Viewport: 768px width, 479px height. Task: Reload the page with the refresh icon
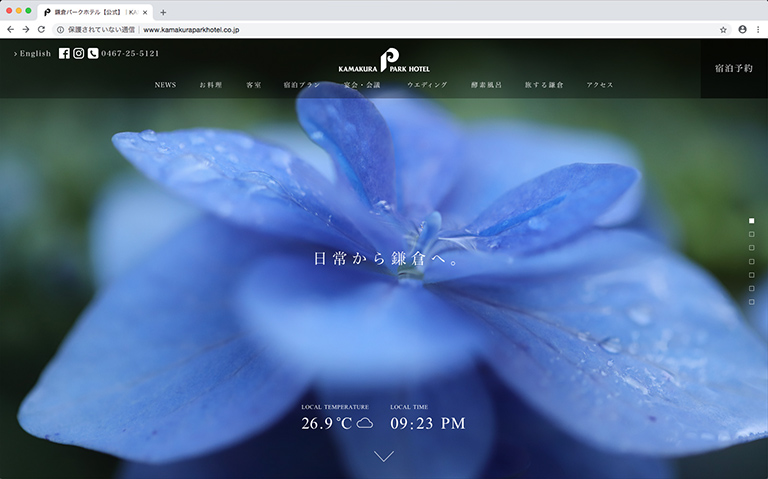42,29
